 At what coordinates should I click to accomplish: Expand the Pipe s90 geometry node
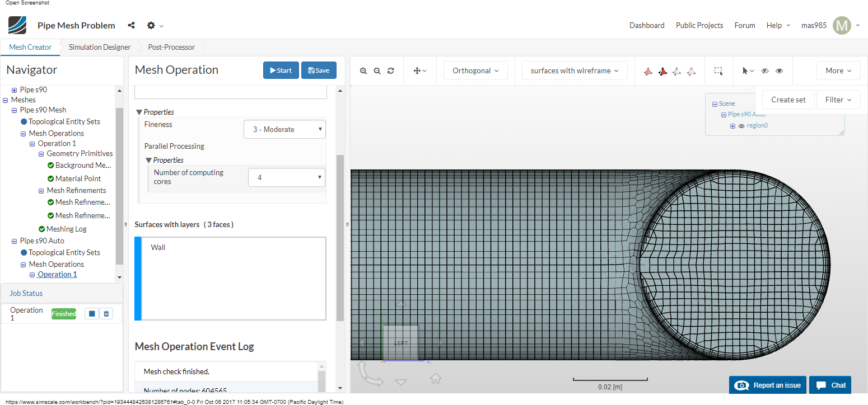15,90
